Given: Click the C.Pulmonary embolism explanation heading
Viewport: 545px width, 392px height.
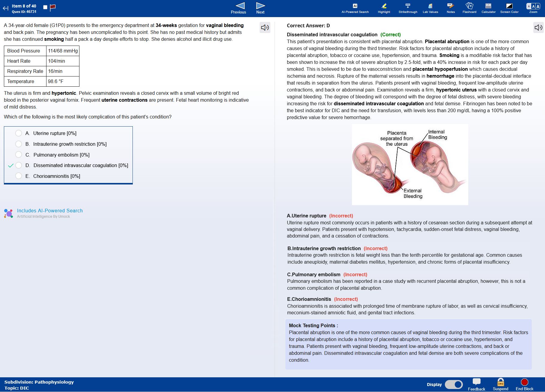Looking at the screenshot, I should pos(314,274).
